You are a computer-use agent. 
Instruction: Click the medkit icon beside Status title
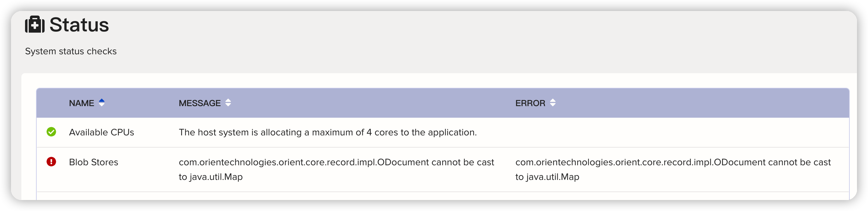point(35,25)
